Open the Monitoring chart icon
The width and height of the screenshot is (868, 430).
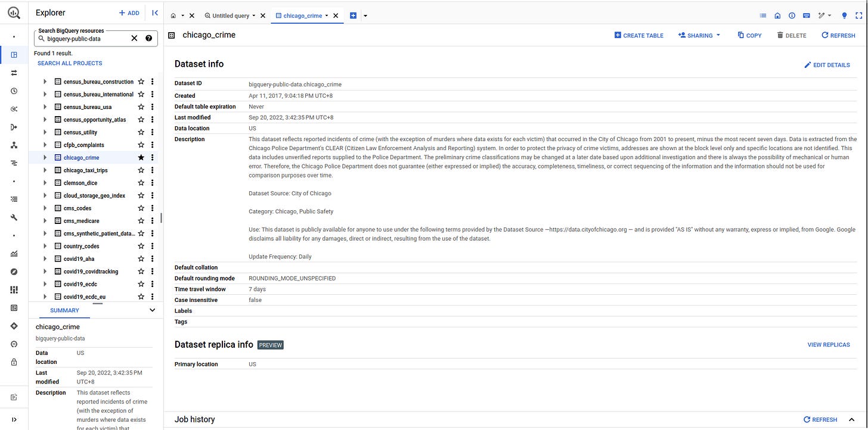14,254
